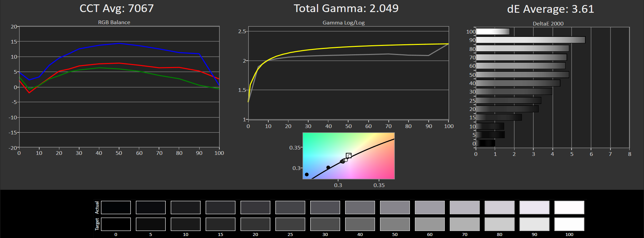Click the Actual swatch for level 0
644x238 pixels.
(x=116, y=207)
